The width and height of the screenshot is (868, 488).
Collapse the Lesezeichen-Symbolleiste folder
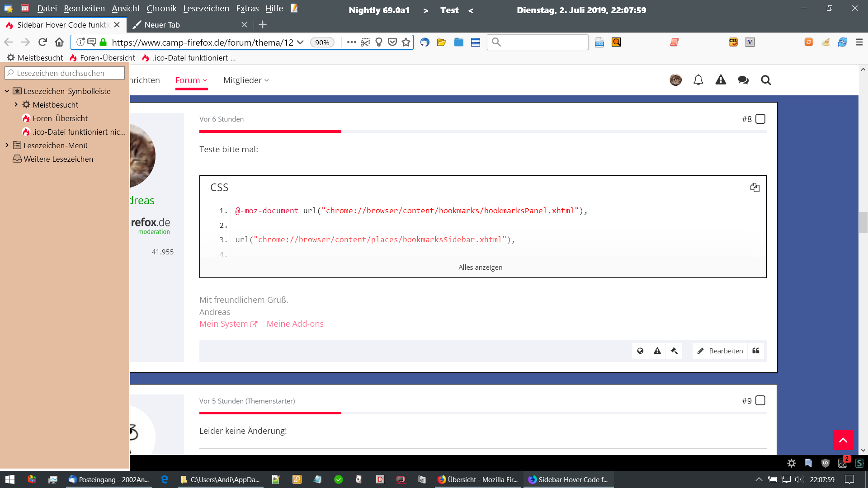tap(7, 91)
